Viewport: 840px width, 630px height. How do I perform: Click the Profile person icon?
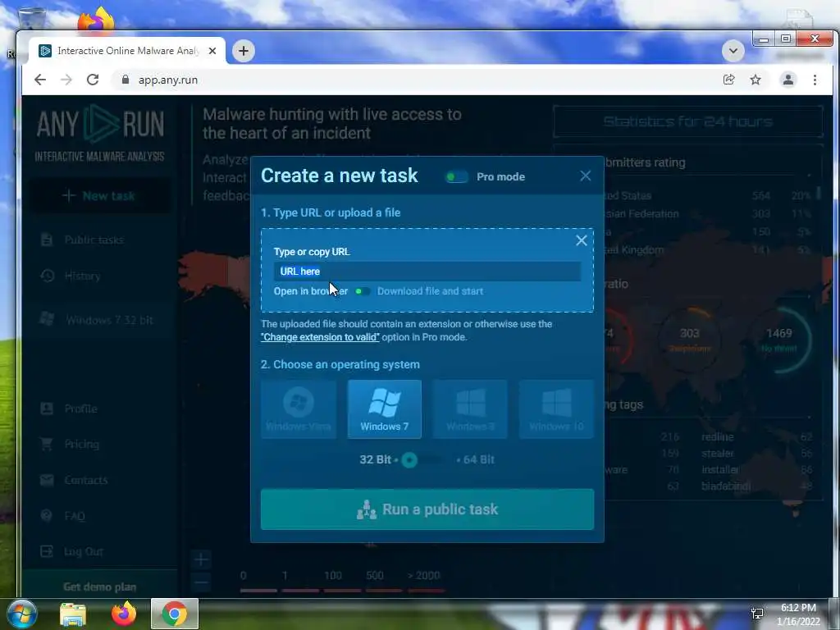tap(47, 409)
